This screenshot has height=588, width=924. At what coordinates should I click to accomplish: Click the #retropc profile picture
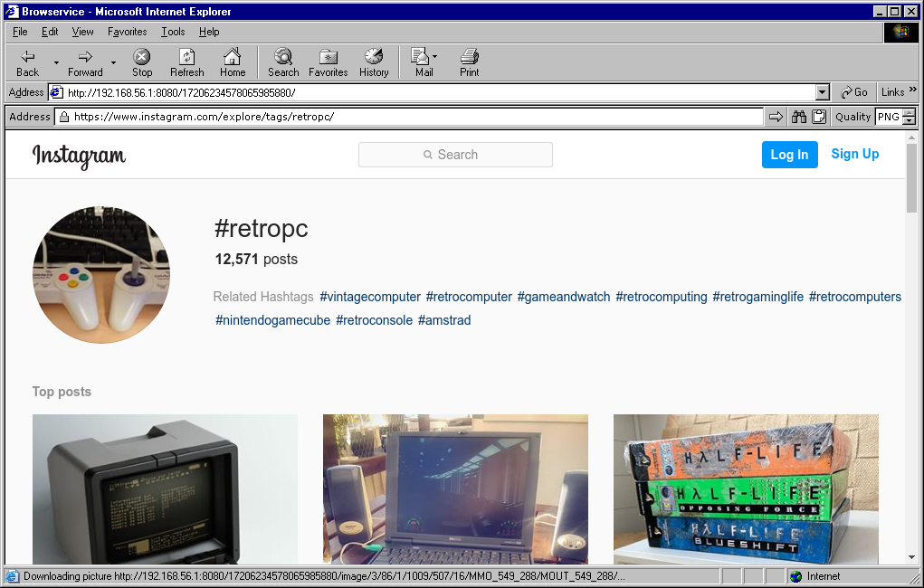pyautogui.click(x=101, y=275)
